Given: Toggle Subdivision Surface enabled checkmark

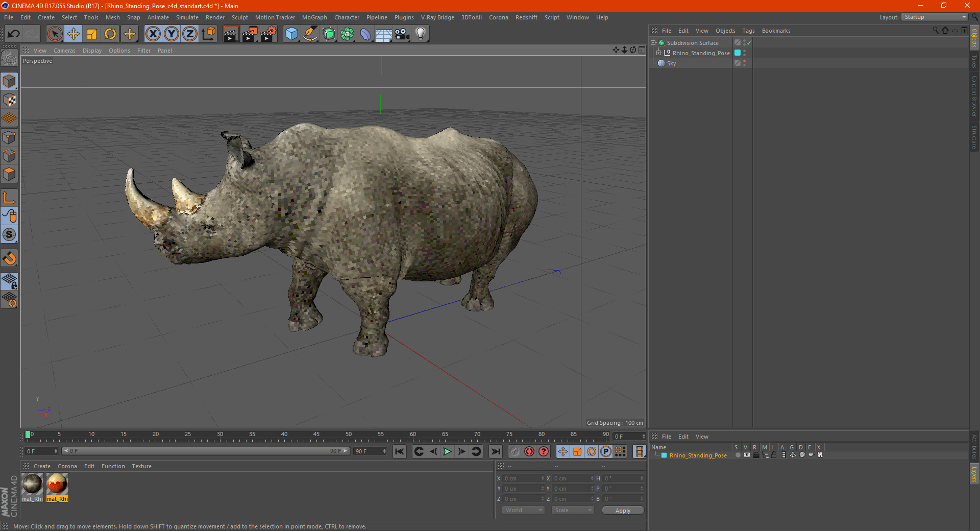Looking at the screenshot, I should point(749,43).
